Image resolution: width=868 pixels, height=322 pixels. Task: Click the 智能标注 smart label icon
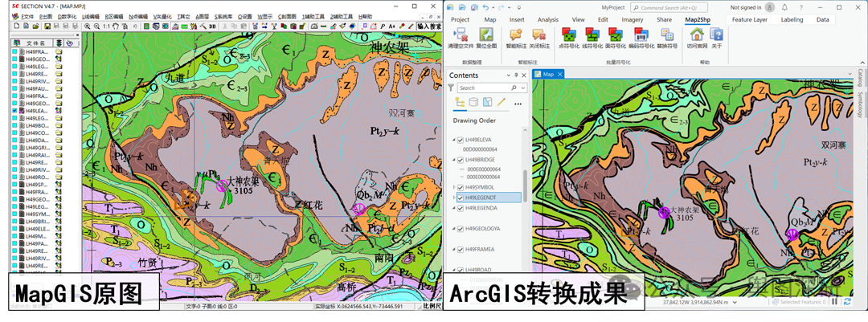515,35
